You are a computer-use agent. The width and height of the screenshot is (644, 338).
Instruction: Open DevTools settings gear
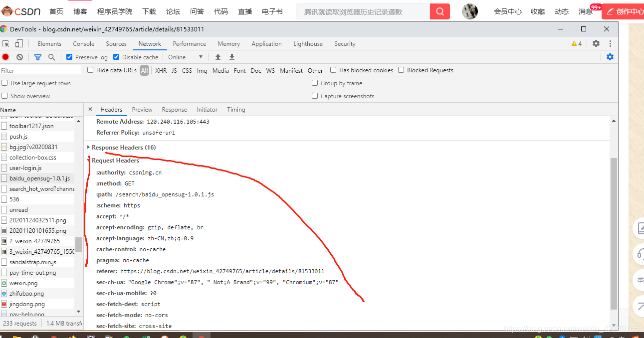click(x=596, y=44)
